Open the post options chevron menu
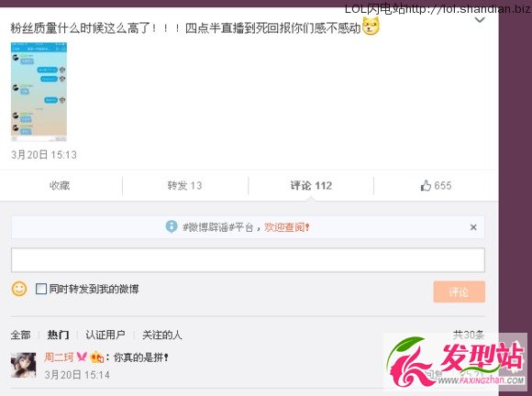This screenshot has height=396, width=532. [480, 20]
